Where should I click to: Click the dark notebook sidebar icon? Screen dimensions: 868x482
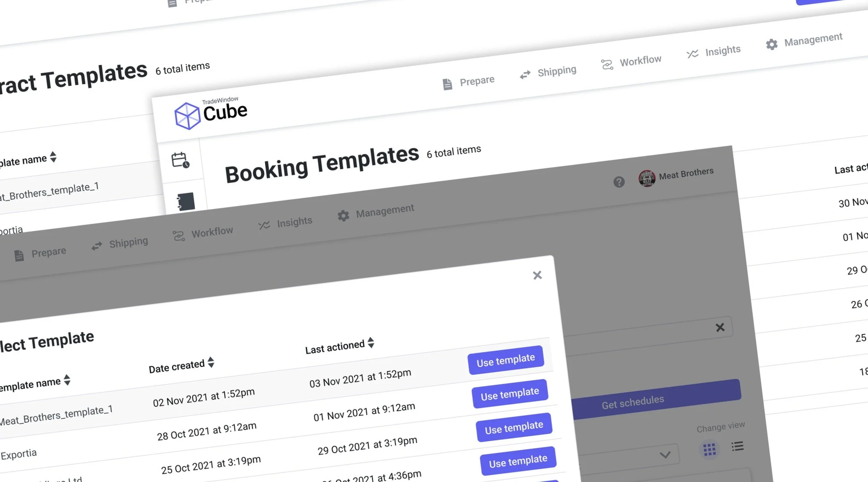[186, 202]
